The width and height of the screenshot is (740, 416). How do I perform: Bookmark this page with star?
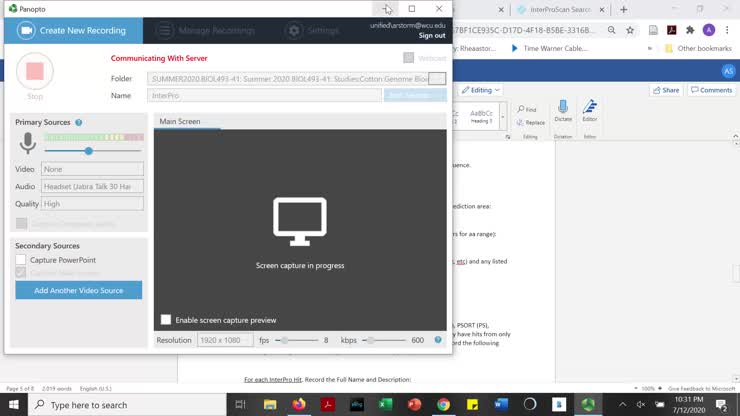coord(630,30)
